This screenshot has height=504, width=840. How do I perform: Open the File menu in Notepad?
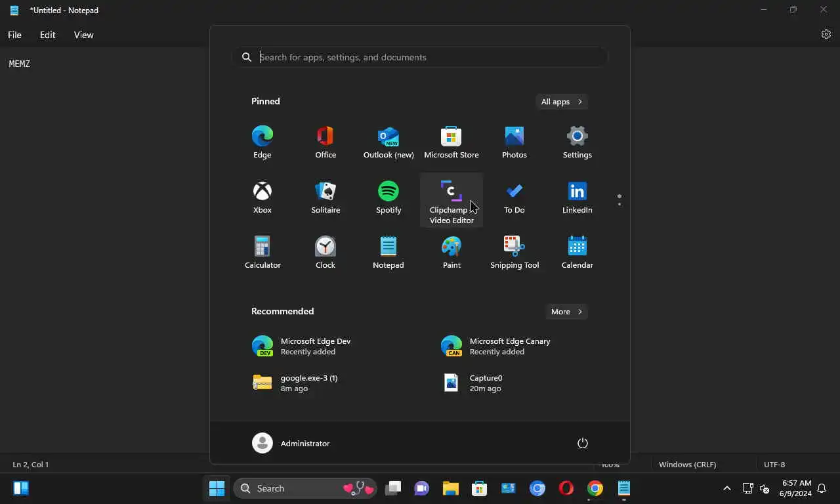pyautogui.click(x=14, y=35)
